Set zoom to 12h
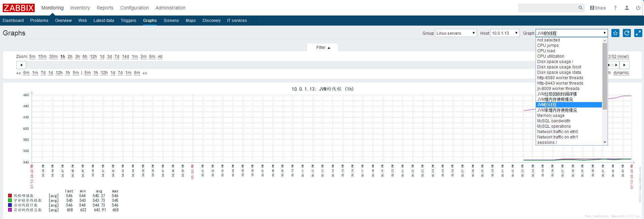644x219 pixels. [x=93, y=57]
